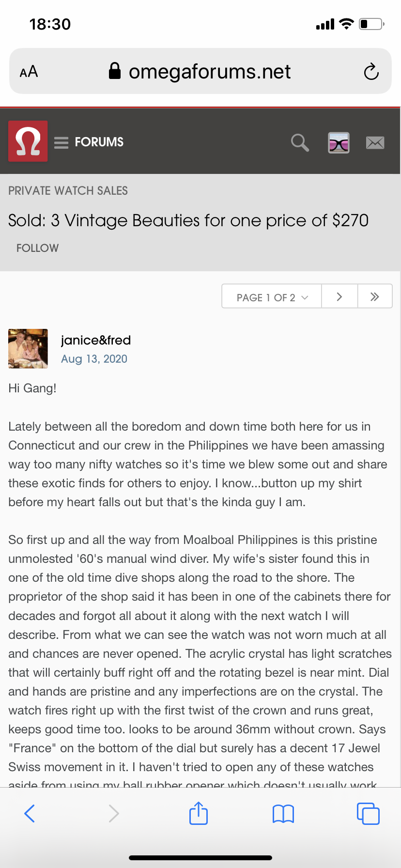This screenshot has width=401, height=868.
Task: Open janice&fred username link
Action: [x=96, y=340]
